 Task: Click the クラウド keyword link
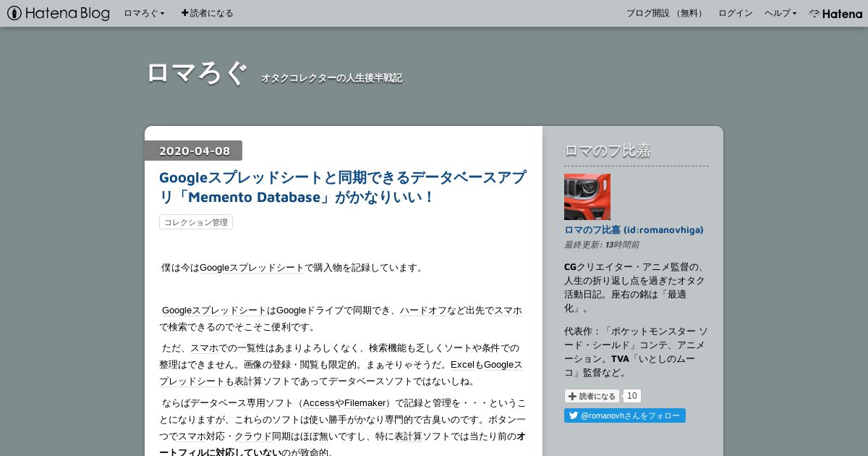252,436
